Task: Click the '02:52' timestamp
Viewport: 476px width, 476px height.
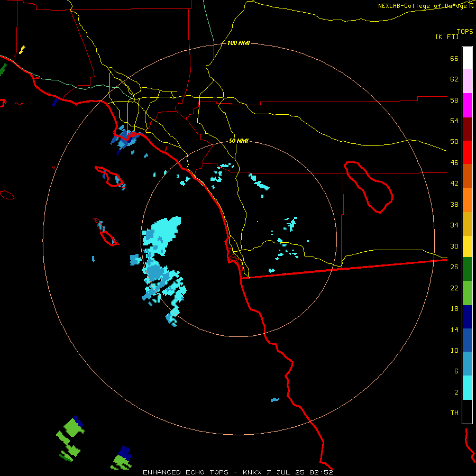Action: pyautogui.click(x=321, y=472)
